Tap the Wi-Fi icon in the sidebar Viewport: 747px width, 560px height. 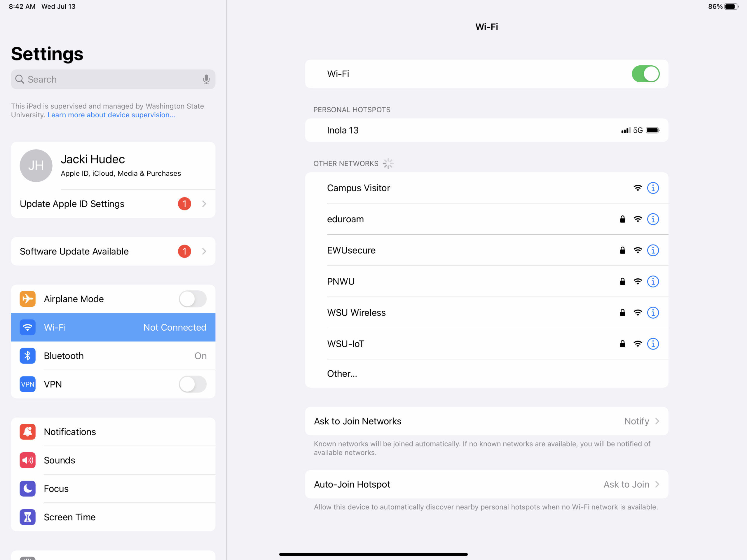(x=27, y=327)
